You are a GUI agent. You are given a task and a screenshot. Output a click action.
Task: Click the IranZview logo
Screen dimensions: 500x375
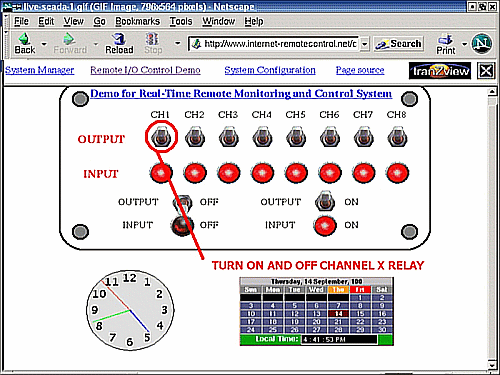440,71
